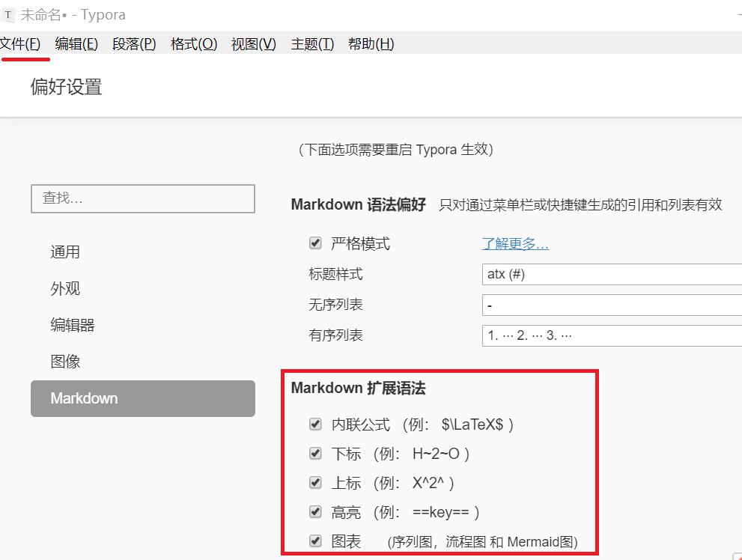Toggle the 下标 subscript checkbox
742x560 pixels.
pyautogui.click(x=315, y=453)
